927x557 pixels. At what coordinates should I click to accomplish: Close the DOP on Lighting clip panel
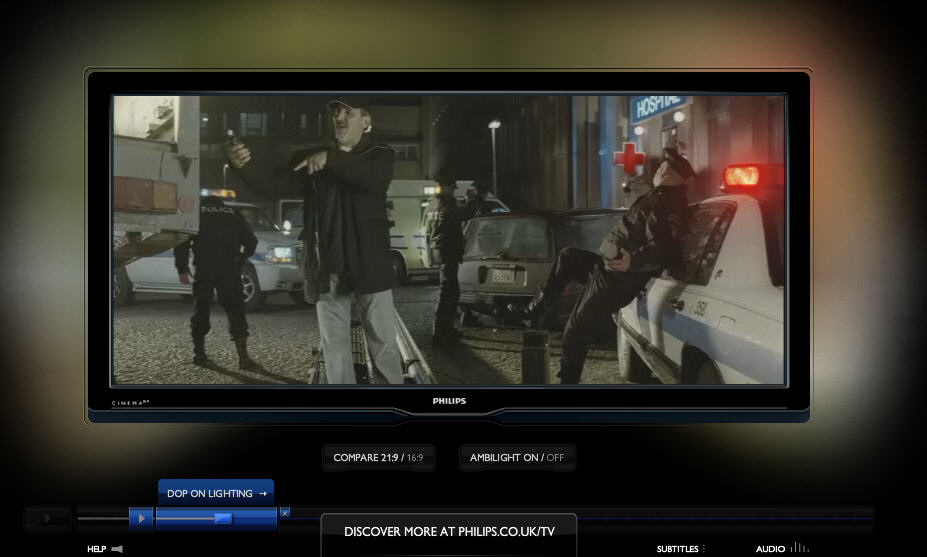pos(284,513)
